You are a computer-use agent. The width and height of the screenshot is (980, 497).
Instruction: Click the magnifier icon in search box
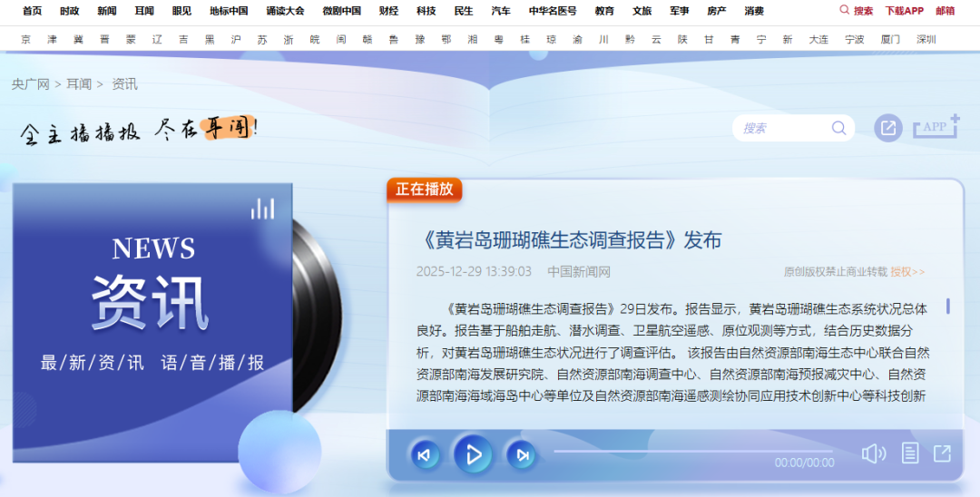tap(838, 128)
